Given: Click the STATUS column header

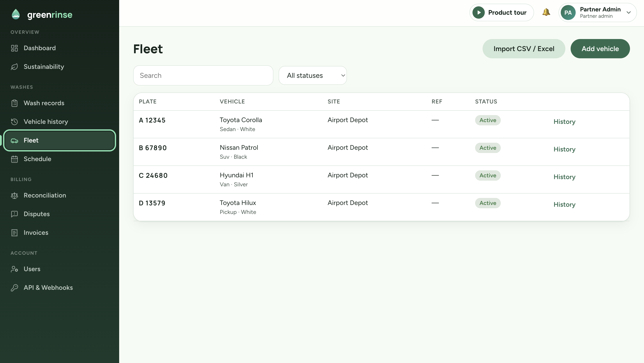Looking at the screenshot, I should [x=486, y=101].
